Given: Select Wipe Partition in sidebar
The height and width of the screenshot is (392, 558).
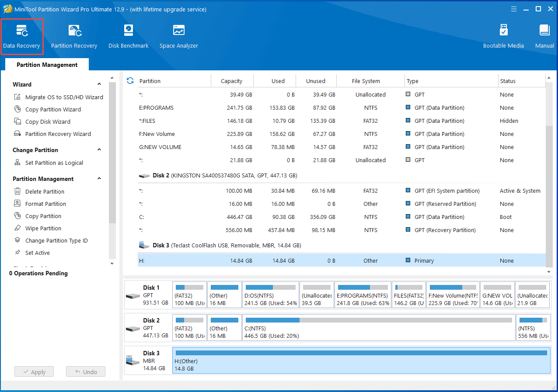Looking at the screenshot, I should click(x=38, y=228).
